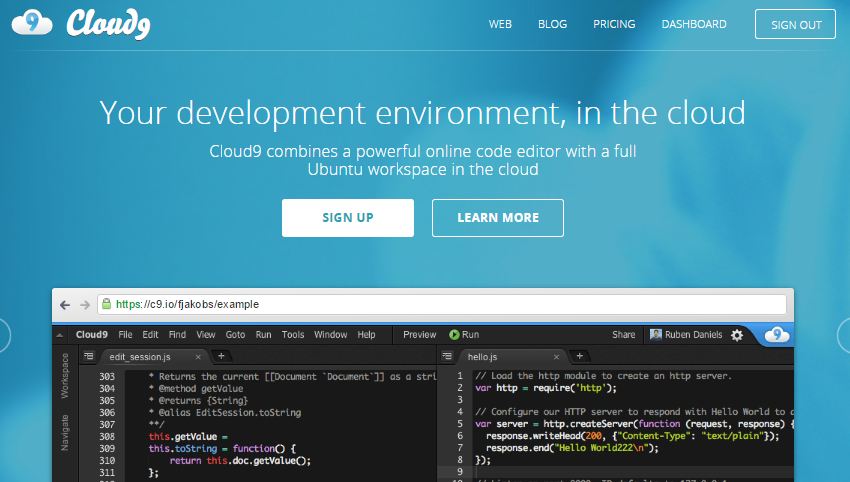This screenshot has width=850, height=482.
Task: Click 'this.toString = function()' code line
Action: (222, 448)
